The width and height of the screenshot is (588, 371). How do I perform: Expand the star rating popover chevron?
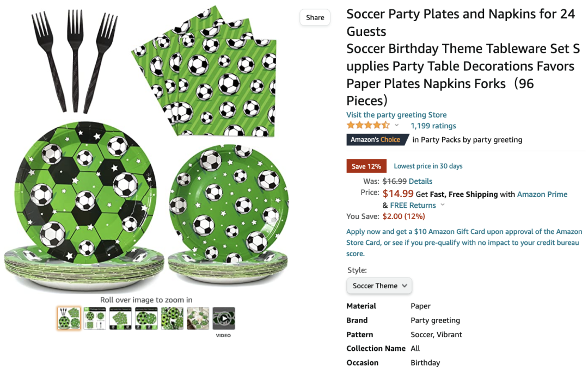point(397,126)
